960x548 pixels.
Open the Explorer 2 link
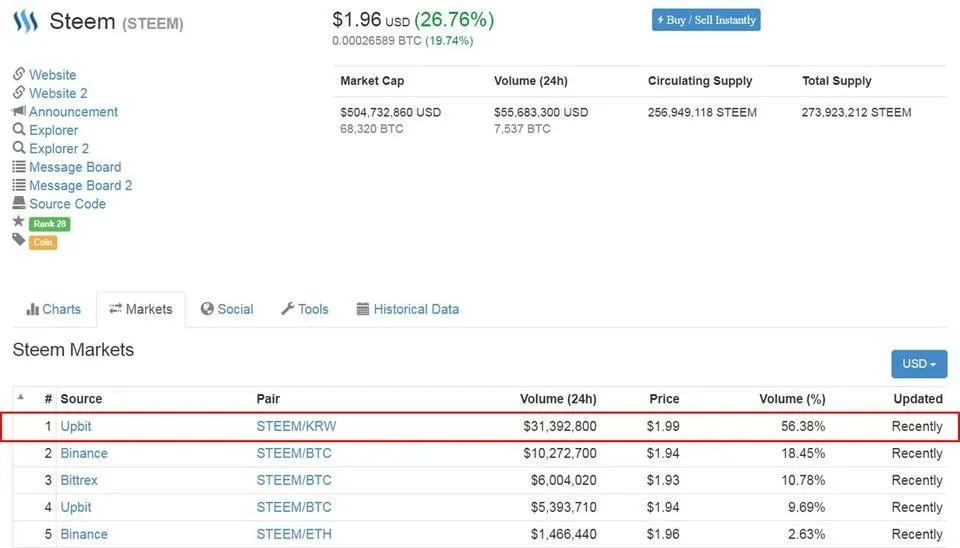point(59,148)
